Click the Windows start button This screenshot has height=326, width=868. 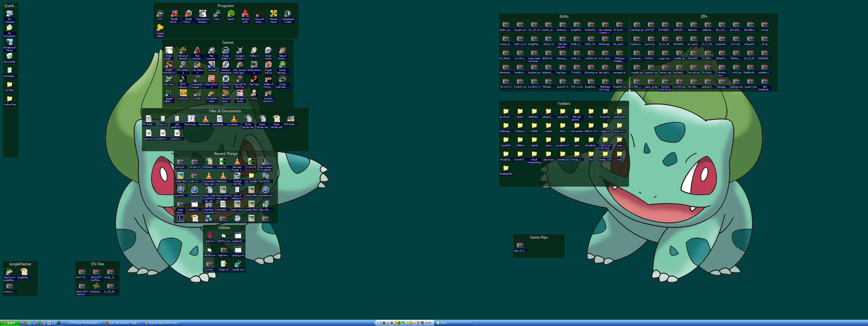pyautogui.click(x=10, y=323)
